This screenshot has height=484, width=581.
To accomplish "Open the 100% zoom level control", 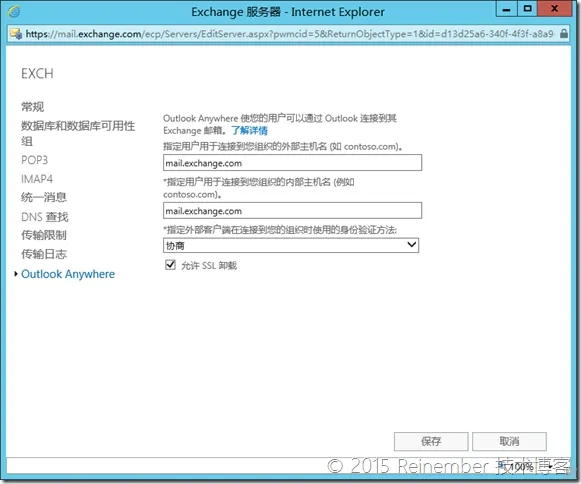I will coord(526,467).
